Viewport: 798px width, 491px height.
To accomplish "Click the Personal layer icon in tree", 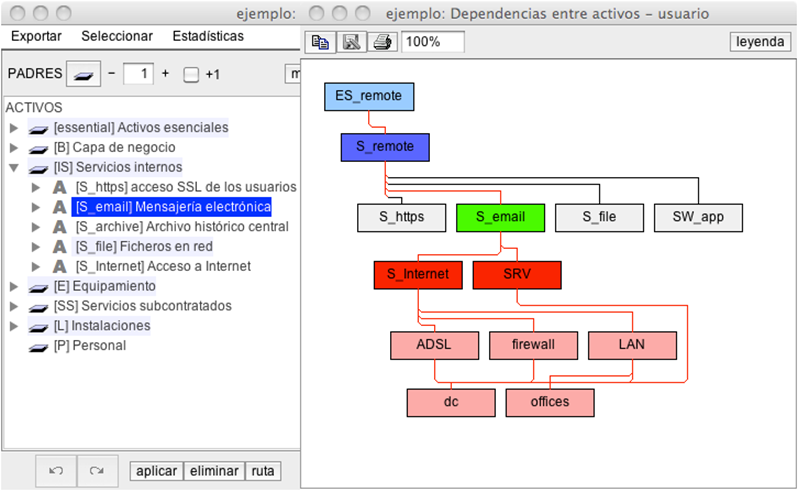I will [38, 346].
